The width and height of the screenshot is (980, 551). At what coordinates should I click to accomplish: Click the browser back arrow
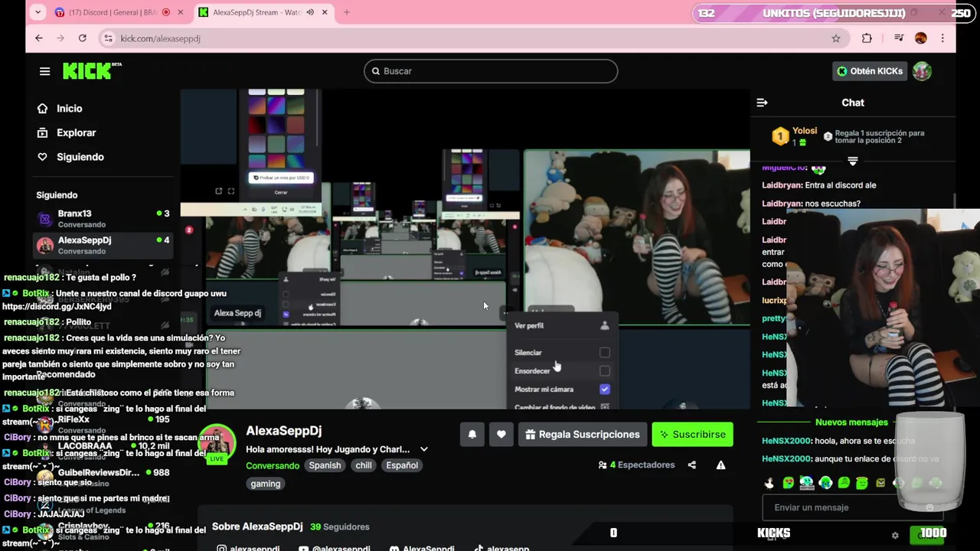tap(39, 38)
